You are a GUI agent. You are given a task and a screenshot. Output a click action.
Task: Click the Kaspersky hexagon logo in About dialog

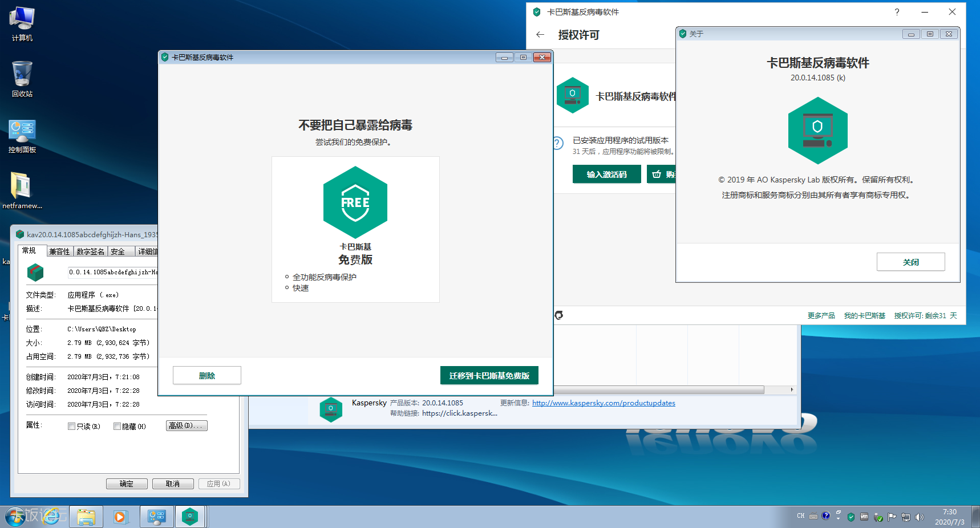coord(817,131)
